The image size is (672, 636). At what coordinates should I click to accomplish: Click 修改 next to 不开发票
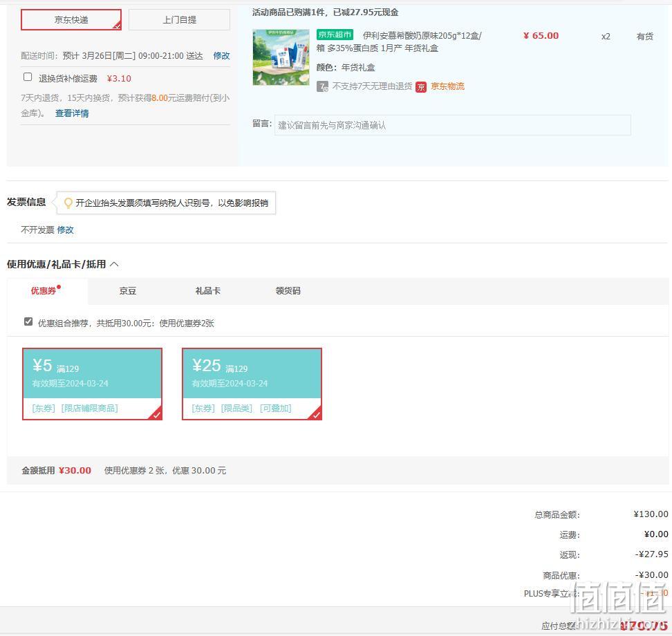[x=65, y=230]
